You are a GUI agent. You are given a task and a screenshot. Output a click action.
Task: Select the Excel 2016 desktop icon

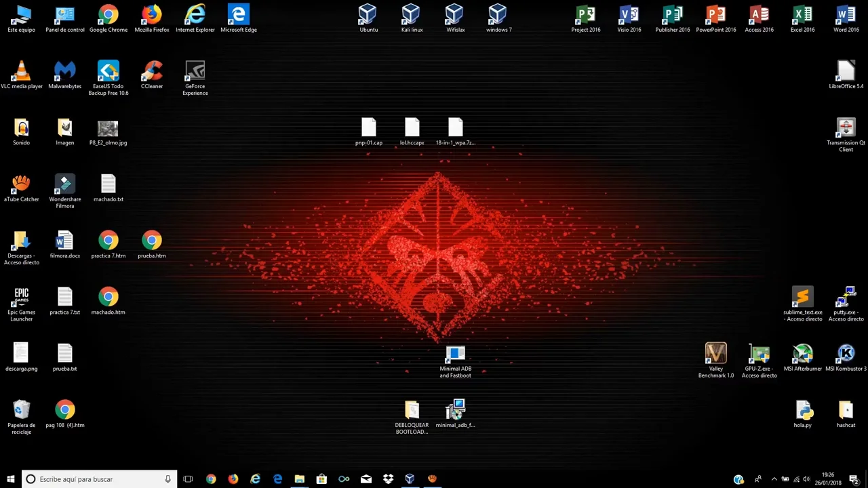coord(803,16)
